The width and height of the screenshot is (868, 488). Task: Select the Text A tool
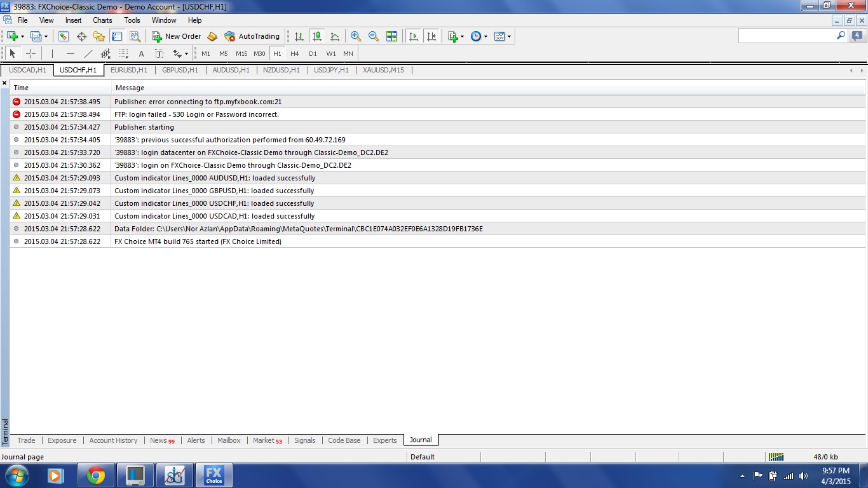coord(141,53)
